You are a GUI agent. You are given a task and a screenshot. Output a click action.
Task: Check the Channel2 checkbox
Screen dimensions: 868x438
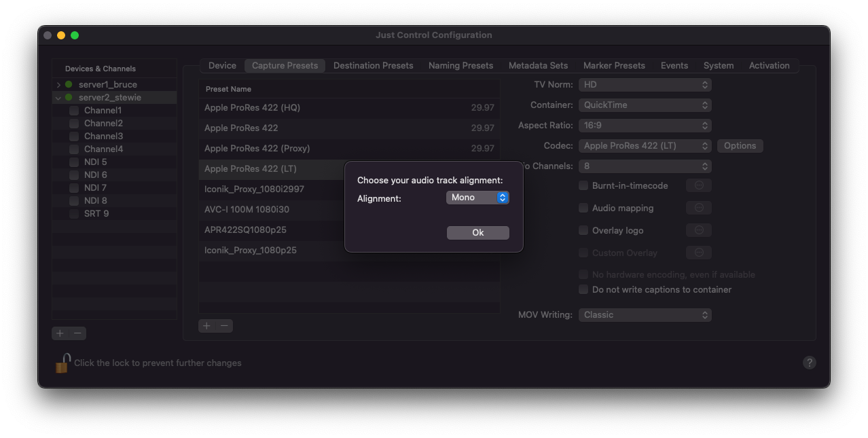[74, 124]
